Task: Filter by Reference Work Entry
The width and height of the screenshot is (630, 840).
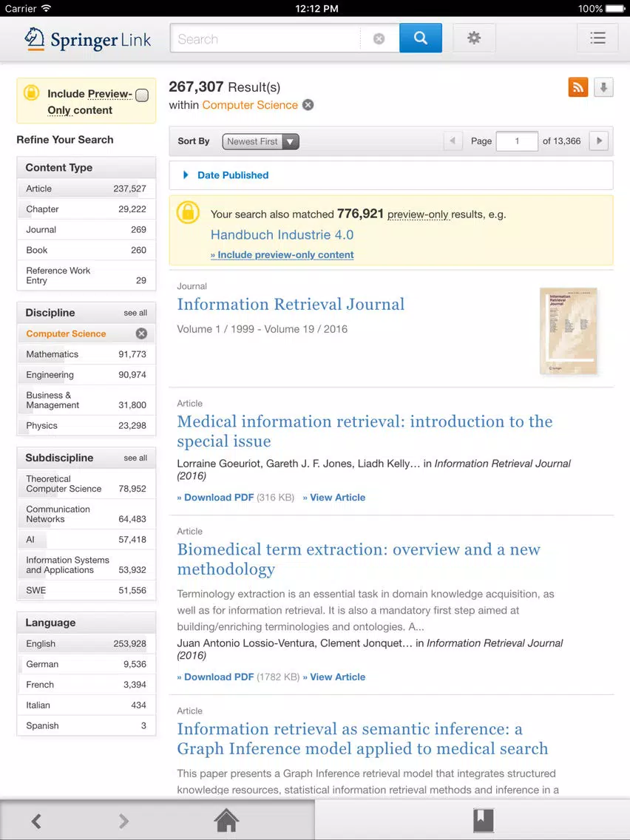Action: 87,275
